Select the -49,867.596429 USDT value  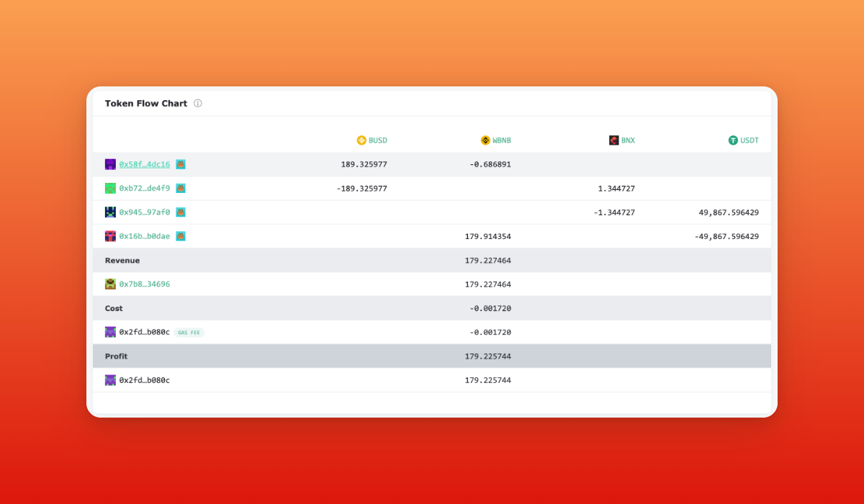726,236
